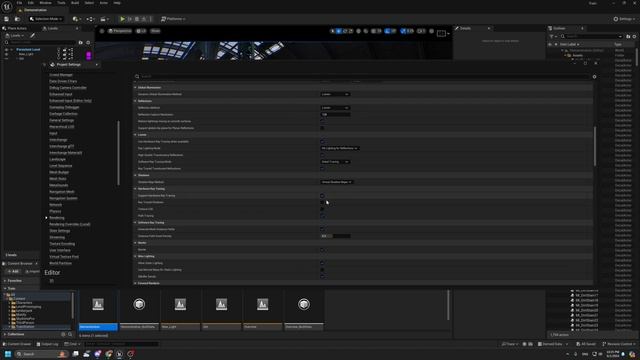Select the Rotate gizmo tool in viewport

point(345,31)
